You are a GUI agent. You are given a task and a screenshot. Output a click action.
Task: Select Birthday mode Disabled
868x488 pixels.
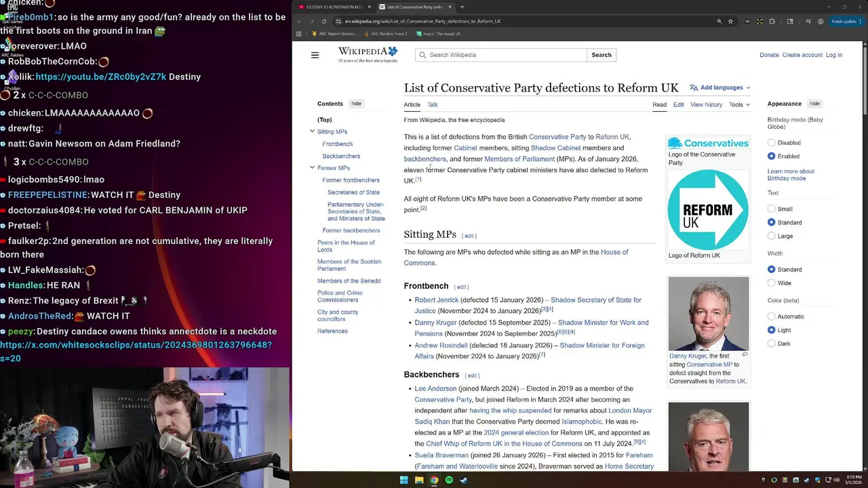coord(771,143)
